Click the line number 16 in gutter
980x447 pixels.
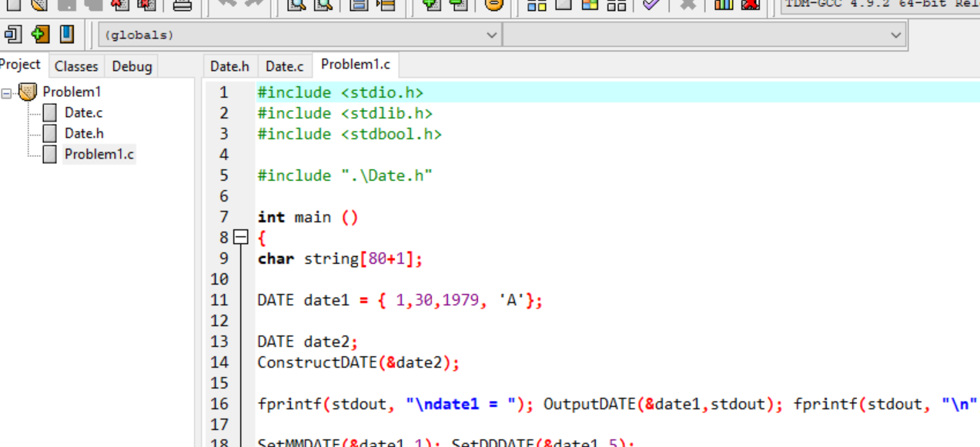pos(219,404)
